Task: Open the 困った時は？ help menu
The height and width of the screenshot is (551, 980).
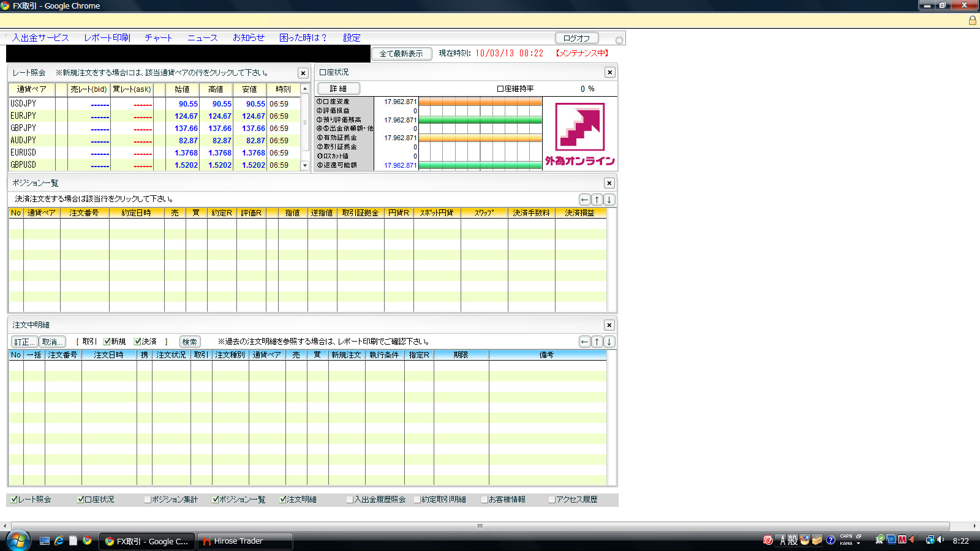Action: [303, 38]
